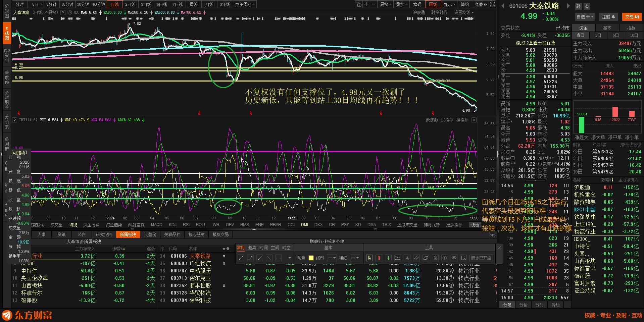
Task: Select the text annotation 'A' tool
Action: click(x=407, y=258)
